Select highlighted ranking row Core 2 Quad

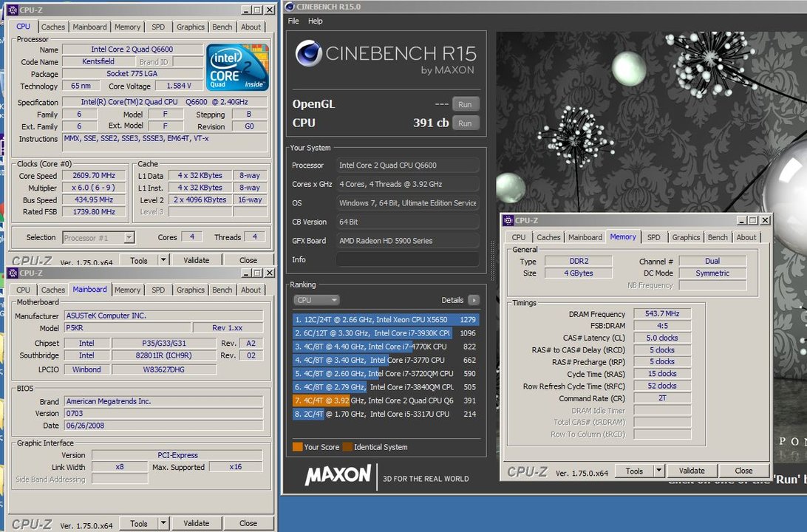(x=386, y=400)
